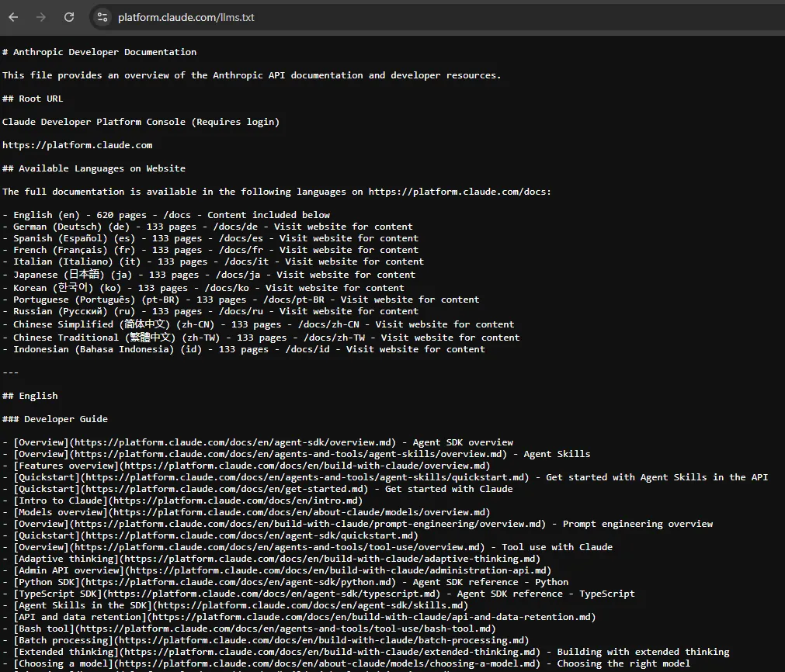Click the '### Developer Guide' heading

click(x=55, y=419)
